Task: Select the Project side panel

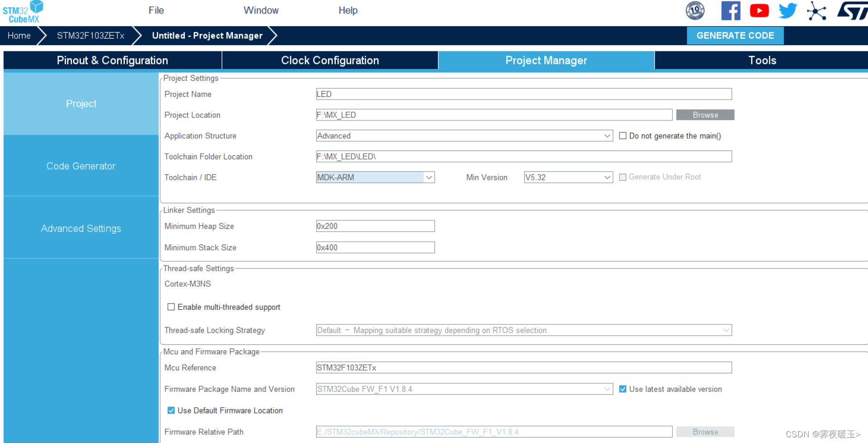Action: (81, 104)
